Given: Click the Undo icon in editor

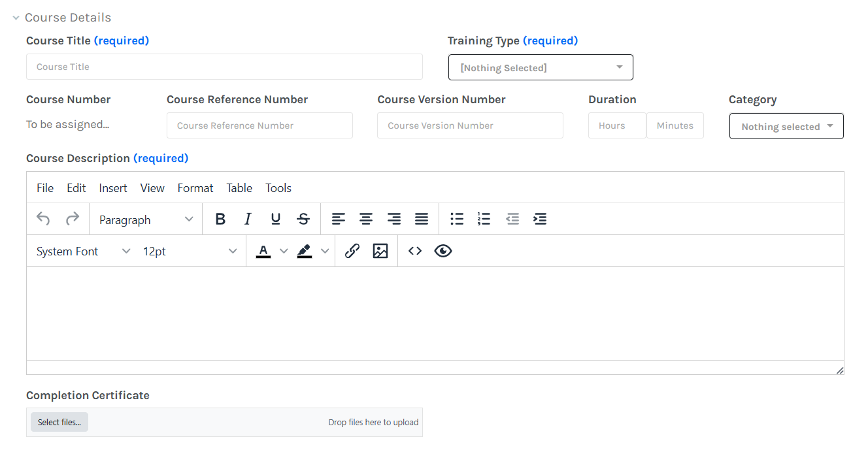Looking at the screenshot, I should pyautogui.click(x=43, y=219).
